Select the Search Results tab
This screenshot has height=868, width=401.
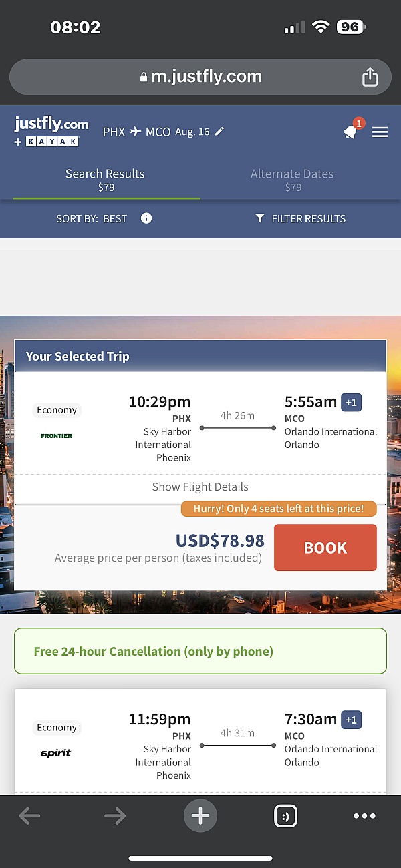point(106,180)
